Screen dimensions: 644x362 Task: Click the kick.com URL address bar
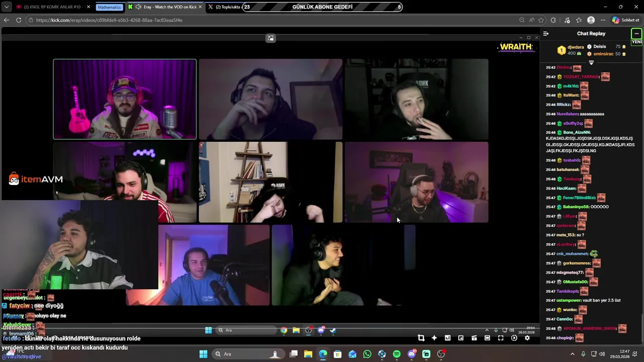[272, 20]
